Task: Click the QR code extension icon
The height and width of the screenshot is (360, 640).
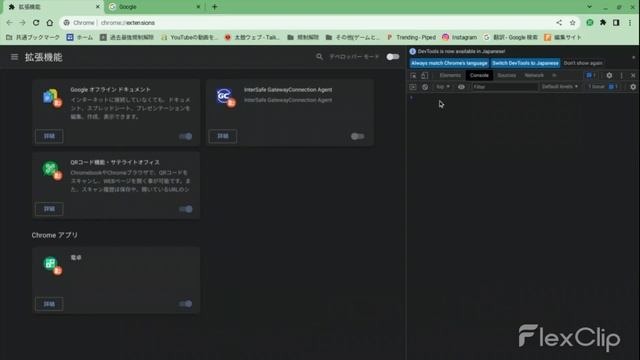Action: pos(52,170)
